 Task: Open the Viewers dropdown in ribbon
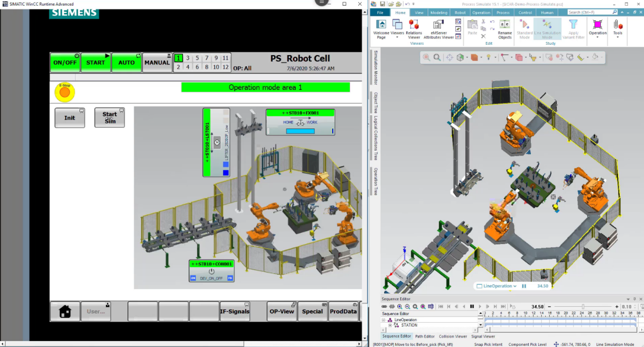[397, 29]
